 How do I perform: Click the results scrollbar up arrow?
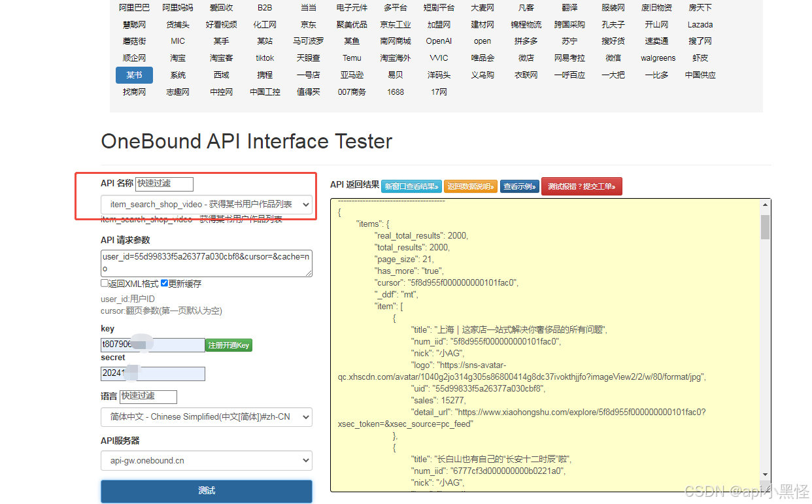765,205
